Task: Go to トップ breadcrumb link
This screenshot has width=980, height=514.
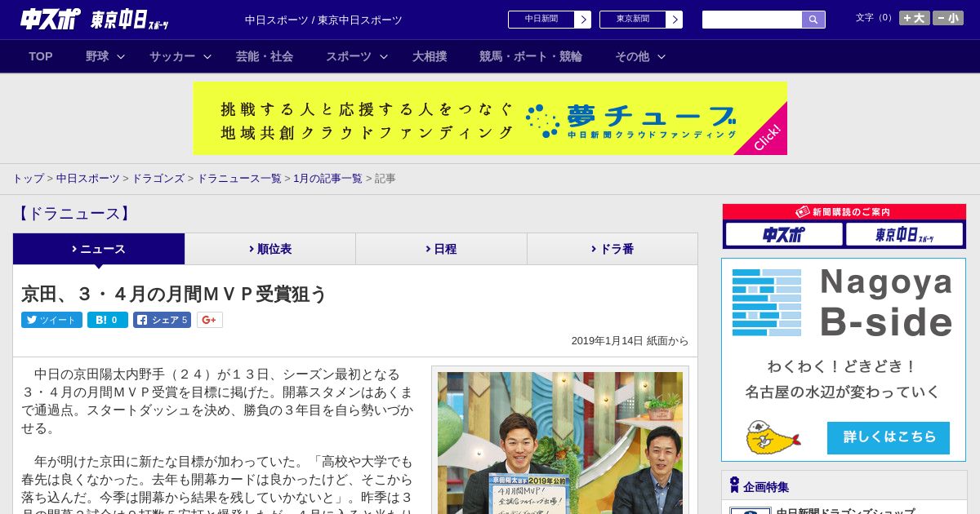Action: 28,178
